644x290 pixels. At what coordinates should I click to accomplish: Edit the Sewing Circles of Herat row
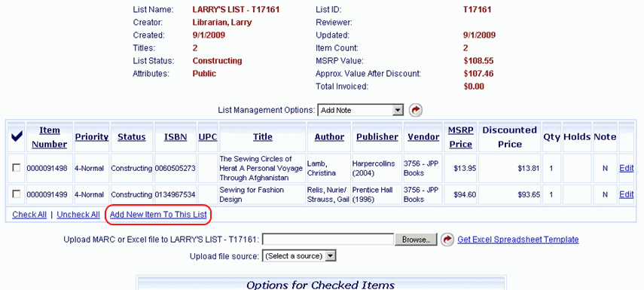coord(627,168)
